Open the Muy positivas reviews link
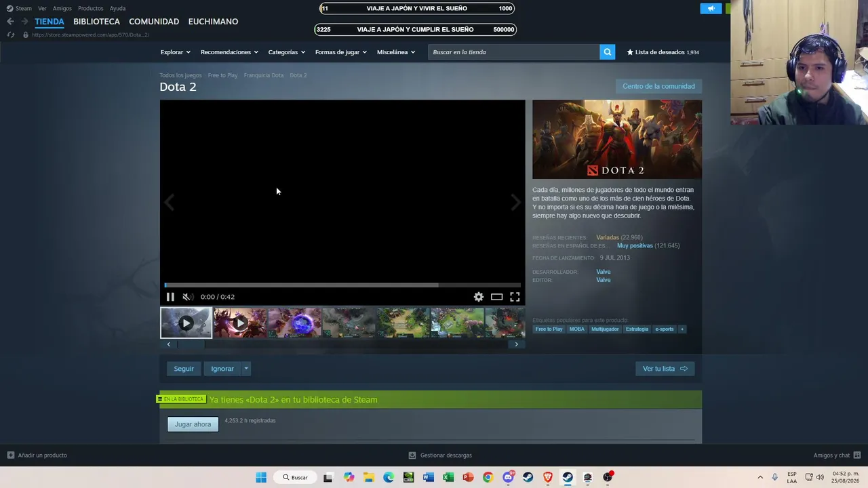This screenshot has width=868, height=488. pyautogui.click(x=635, y=246)
